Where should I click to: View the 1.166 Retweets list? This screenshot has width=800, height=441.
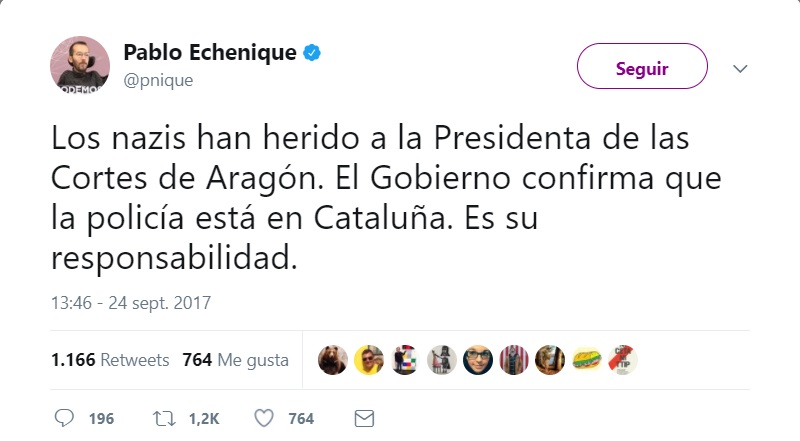(110, 360)
